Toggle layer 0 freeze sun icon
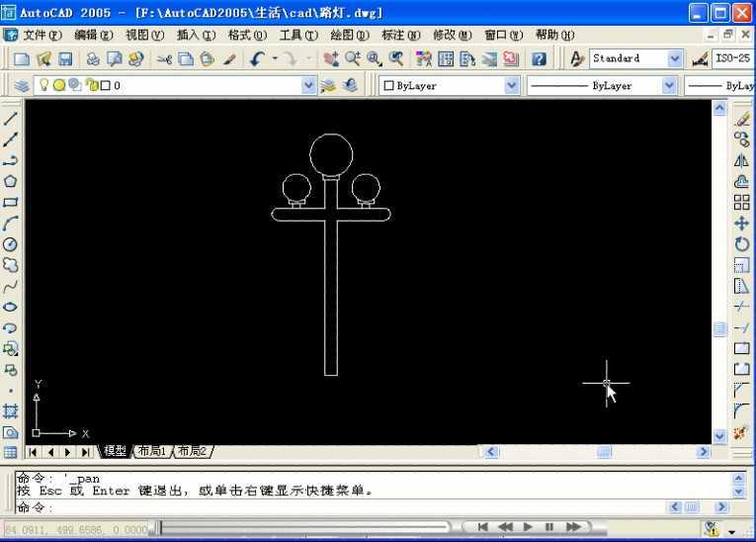The height and width of the screenshot is (542, 756). pyautogui.click(x=59, y=85)
